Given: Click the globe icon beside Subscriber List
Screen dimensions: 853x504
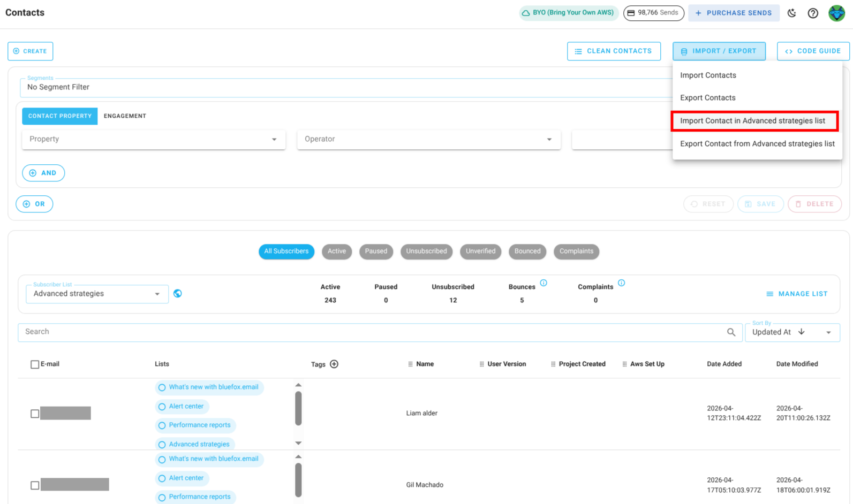Looking at the screenshot, I should tap(178, 293).
